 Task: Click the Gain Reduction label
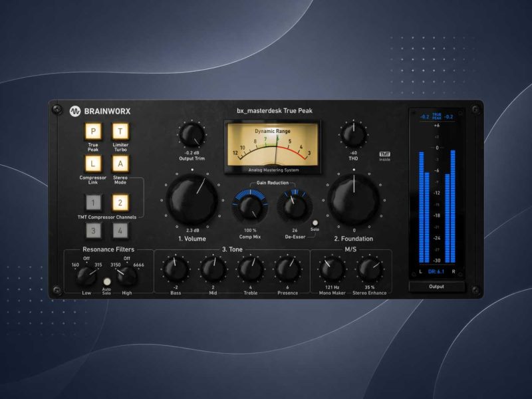273,182
